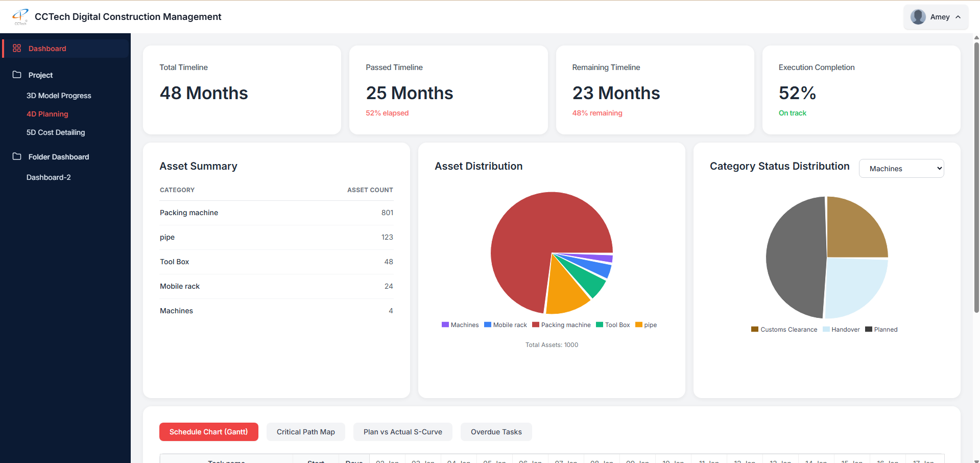Select the Schedule Chart (Gantt) button
Screen dimensions: 980x463
(208, 432)
